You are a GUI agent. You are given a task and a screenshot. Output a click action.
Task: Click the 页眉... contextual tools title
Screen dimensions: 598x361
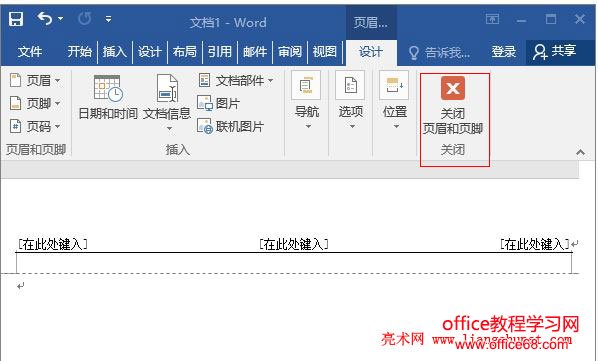tap(371, 22)
